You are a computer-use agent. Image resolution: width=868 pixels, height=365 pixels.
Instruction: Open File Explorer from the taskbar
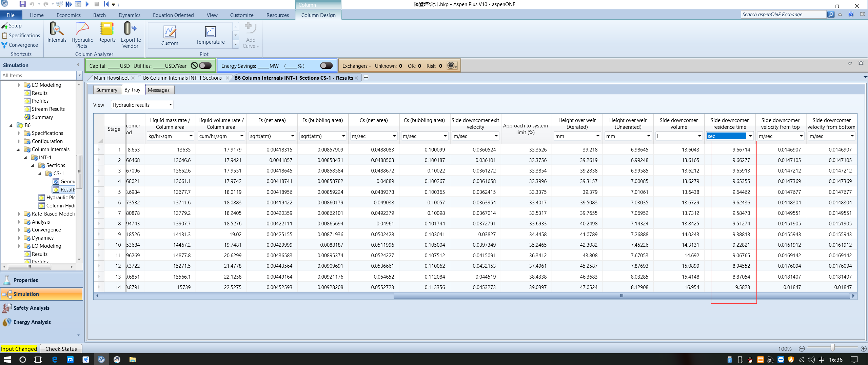(x=132, y=360)
